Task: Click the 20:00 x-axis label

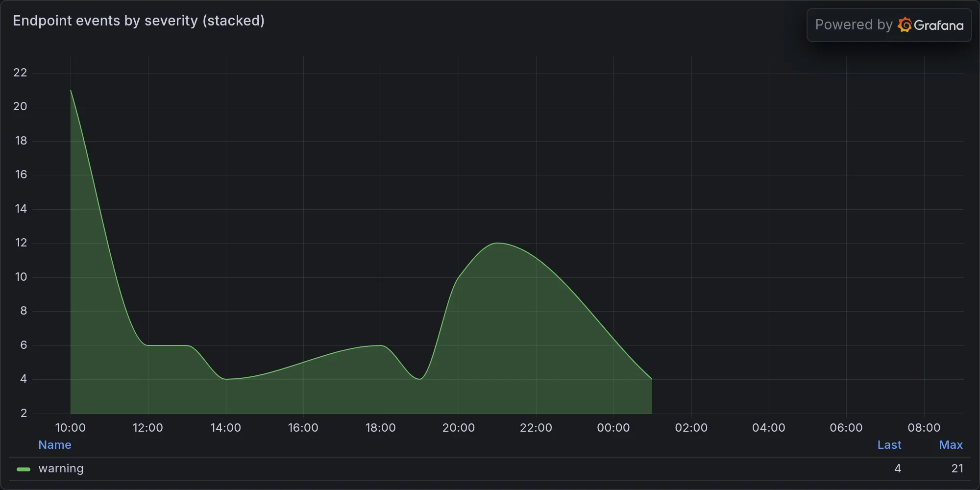Action: [459, 428]
